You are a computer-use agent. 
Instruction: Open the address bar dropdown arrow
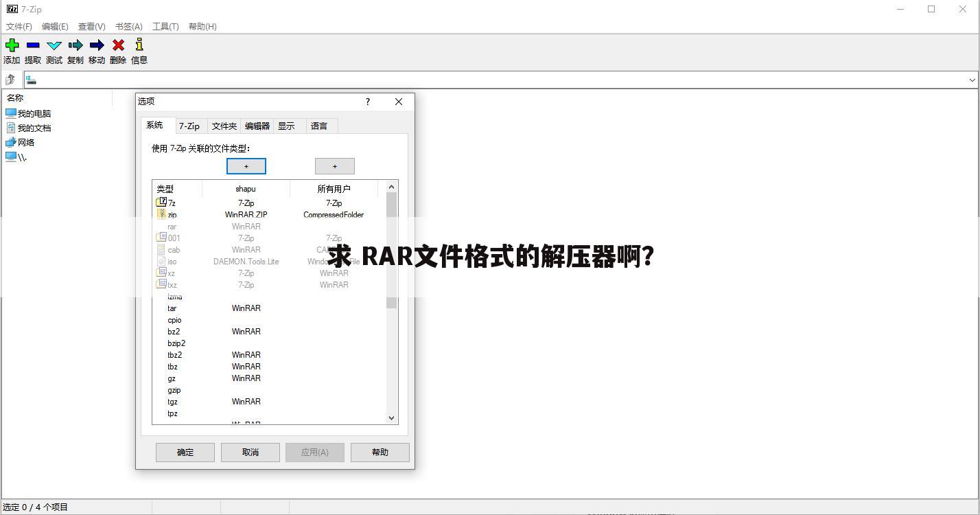972,80
